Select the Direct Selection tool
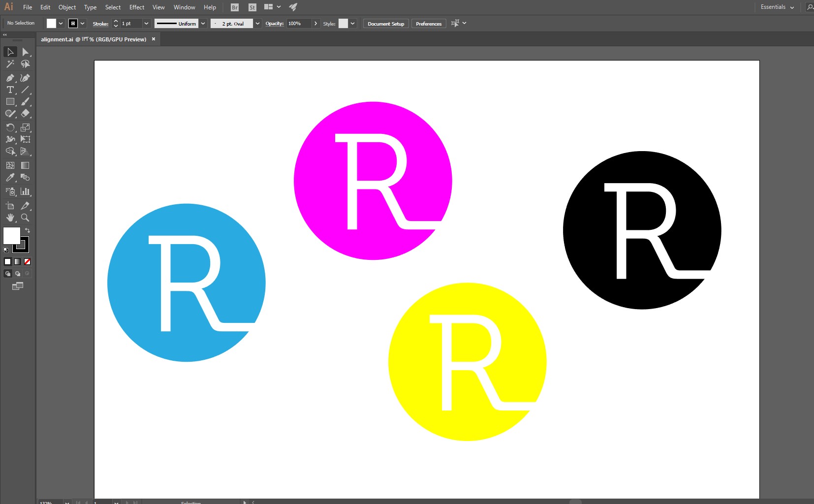 [x=25, y=52]
